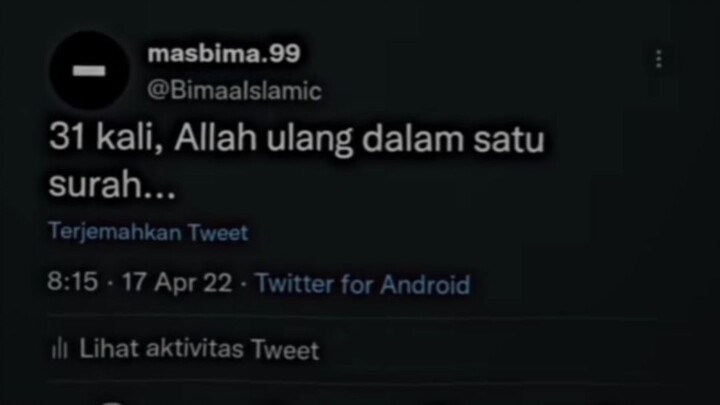
Task: Click the word Allah in the tweet
Action: coord(215,137)
